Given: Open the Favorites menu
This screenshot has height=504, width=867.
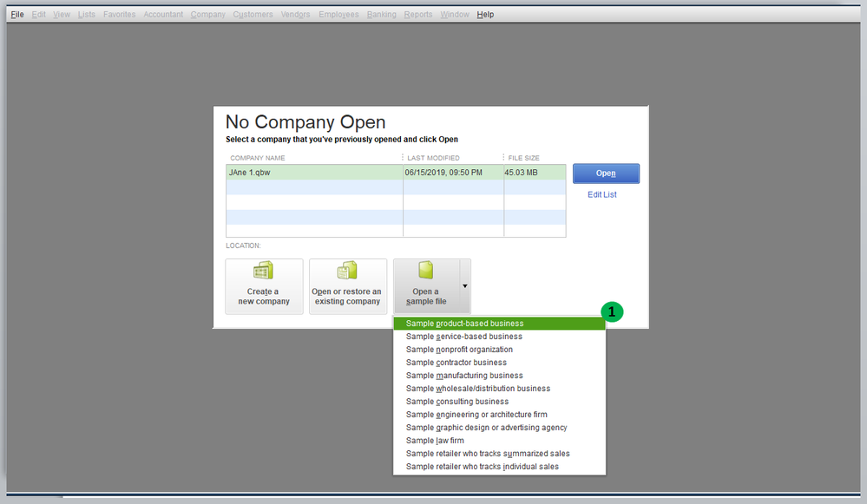Looking at the screenshot, I should click(x=120, y=15).
